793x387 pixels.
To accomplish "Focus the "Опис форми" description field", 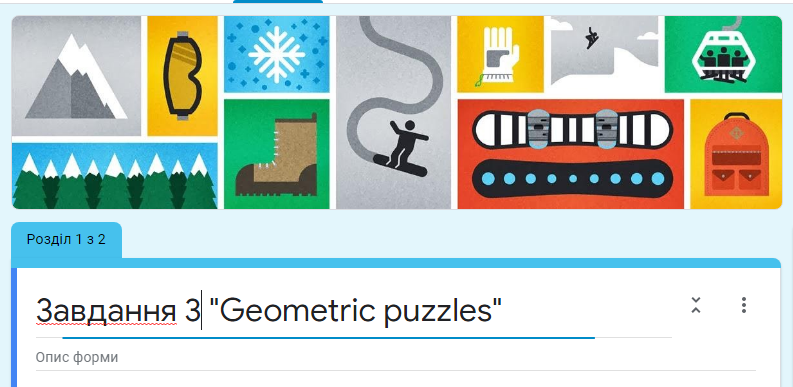I will 395,358.
